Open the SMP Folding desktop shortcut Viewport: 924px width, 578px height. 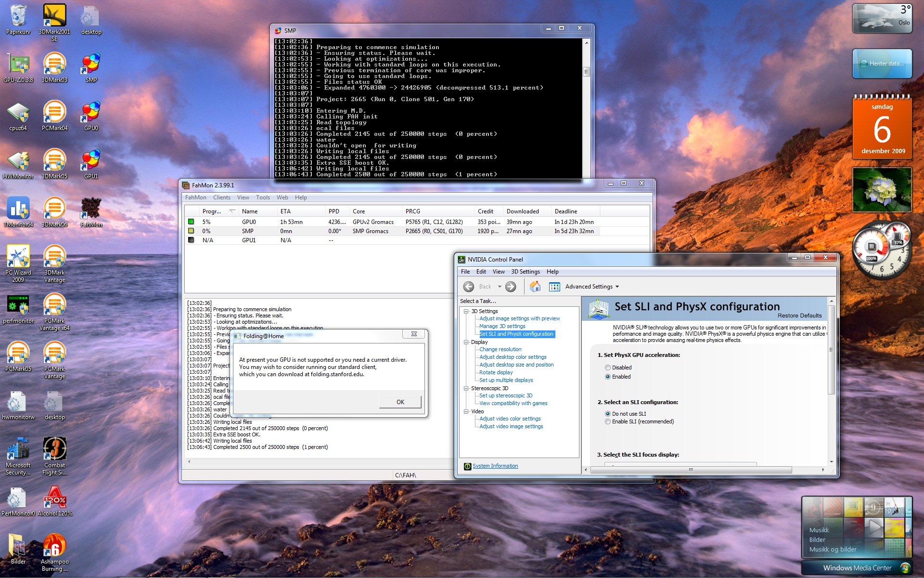pyautogui.click(x=91, y=67)
